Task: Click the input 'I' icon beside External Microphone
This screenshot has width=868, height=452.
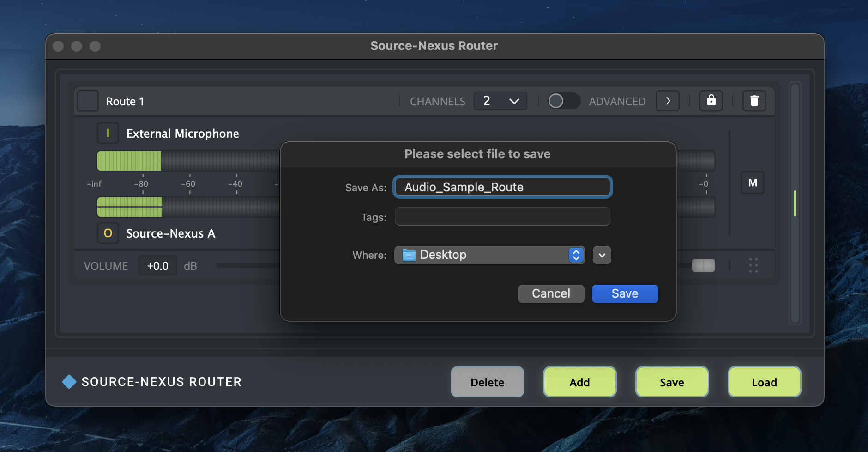Action: [x=108, y=134]
